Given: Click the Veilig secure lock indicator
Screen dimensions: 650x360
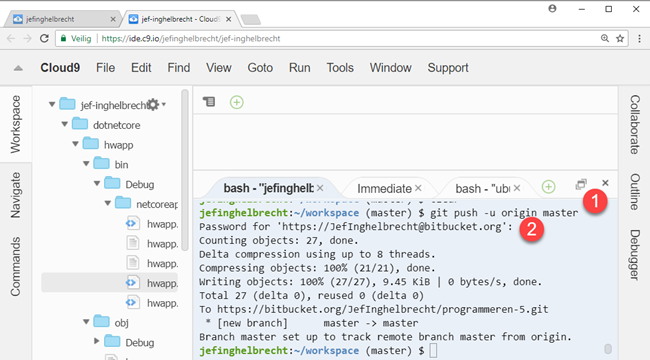Looking at the screenshot, I should tap(75, 39).
